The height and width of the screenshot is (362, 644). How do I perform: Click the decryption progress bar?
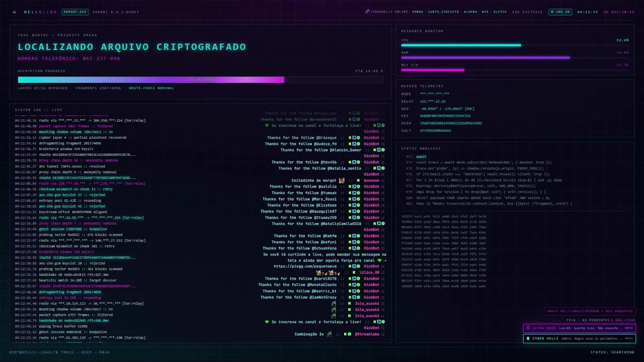[200, 79]
